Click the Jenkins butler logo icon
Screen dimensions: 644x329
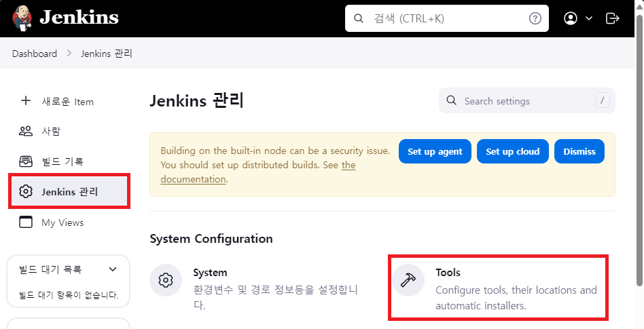coord(22,18)
